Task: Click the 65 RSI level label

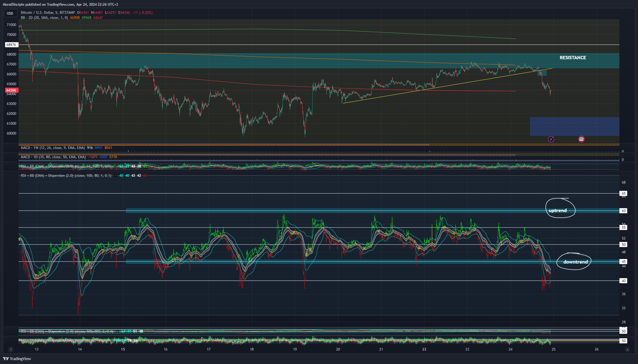Action: point(624,194)
